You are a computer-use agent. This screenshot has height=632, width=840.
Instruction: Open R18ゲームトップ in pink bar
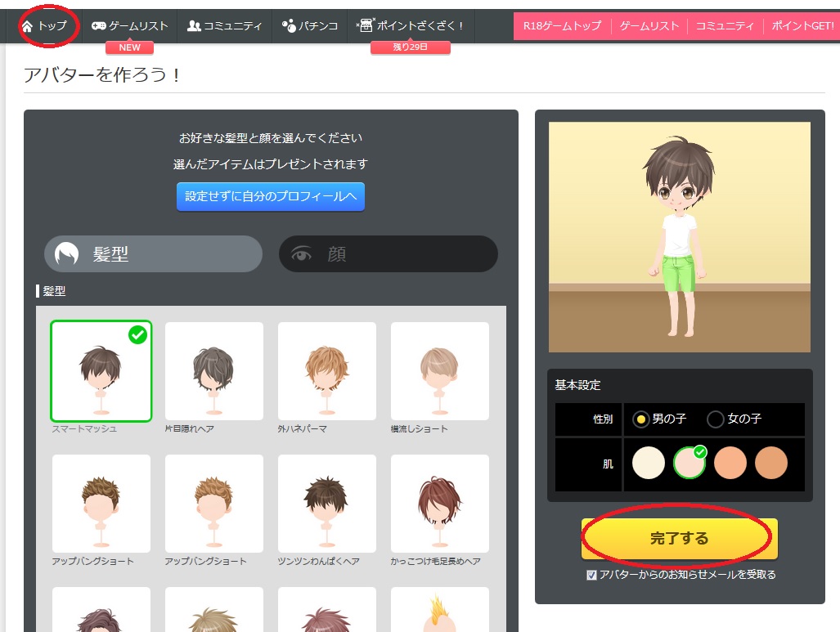tap(562, 25)
